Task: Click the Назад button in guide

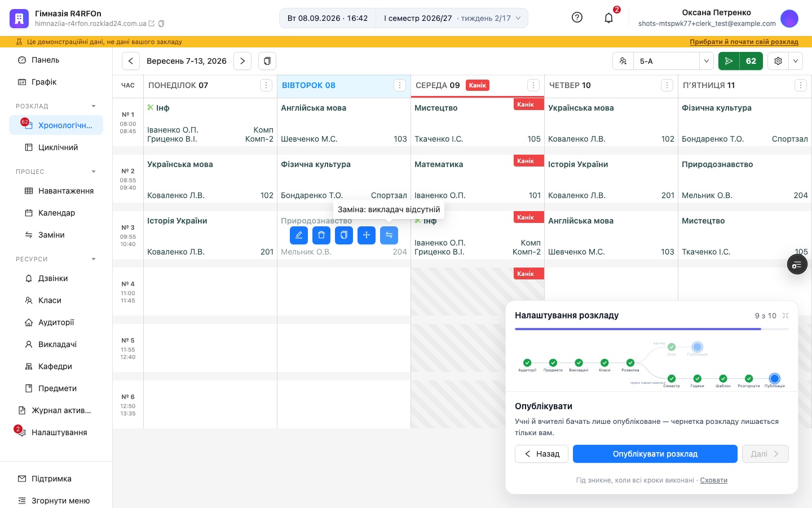Action: click(x=542, y=454)
